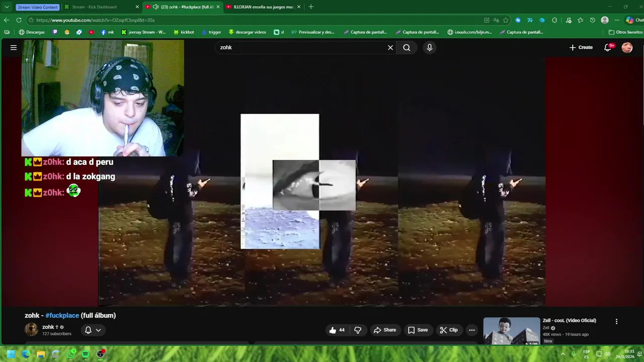Image resolution: width=644 pixels, height=362 pixels.
Task: Open options for Zell cooL suggested video
Action: [x=616, y=321]
